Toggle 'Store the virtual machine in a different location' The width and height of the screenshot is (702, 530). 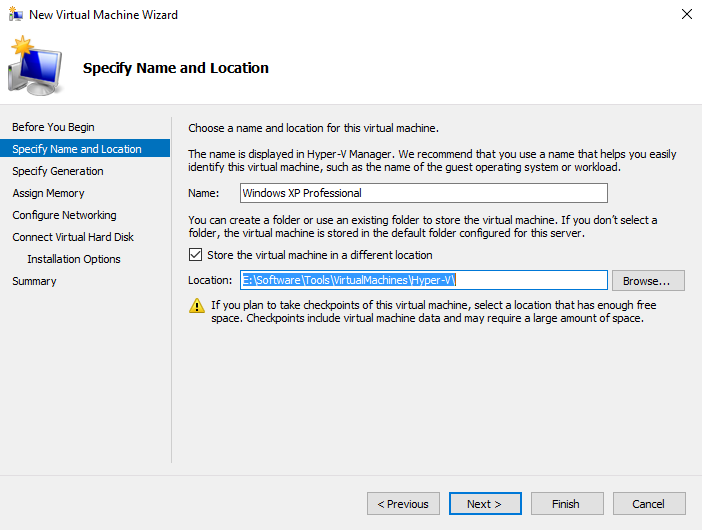coord(196,255)
